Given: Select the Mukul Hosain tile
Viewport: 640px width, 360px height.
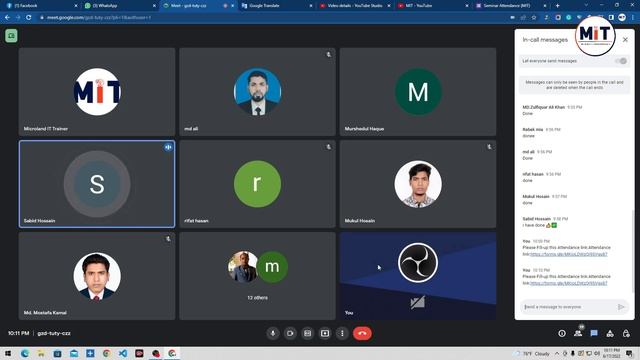Looking at the screenshot, I should point(418,184).
